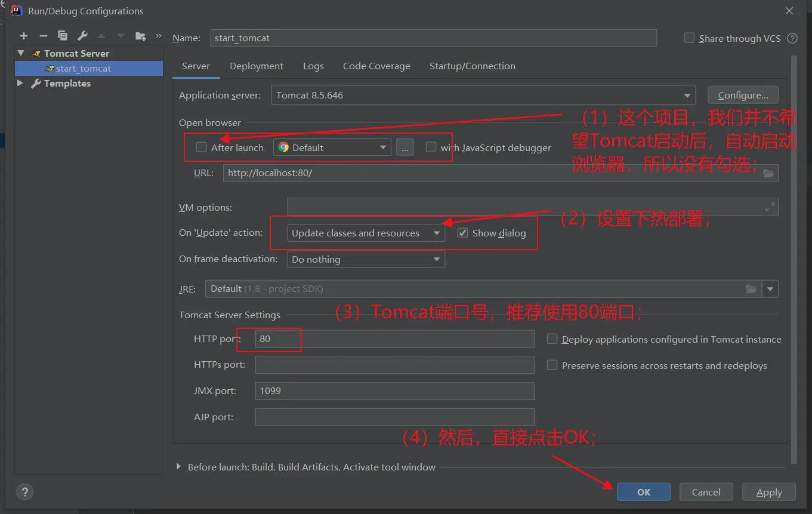
Task: Click the move-to-folder icon in toolbar
Action: click(x=141, y=36)
